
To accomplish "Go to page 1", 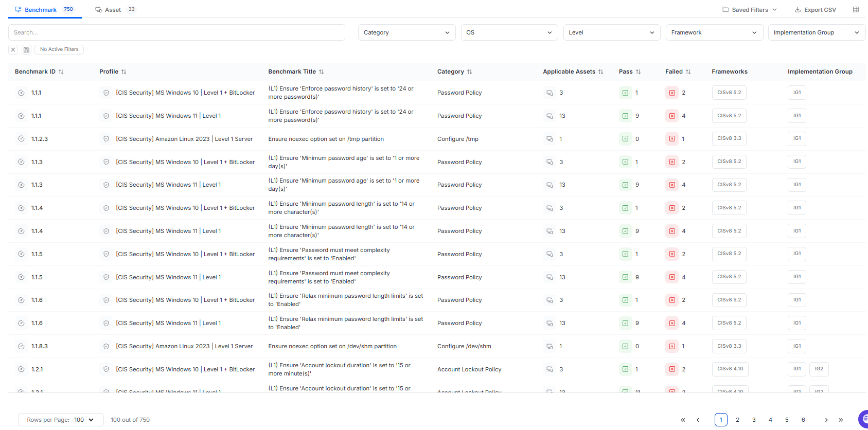I will [x=721, y=420].
